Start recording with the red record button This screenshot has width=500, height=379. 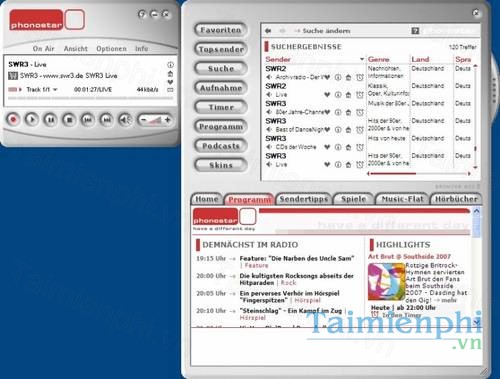(x=13, y=119)
